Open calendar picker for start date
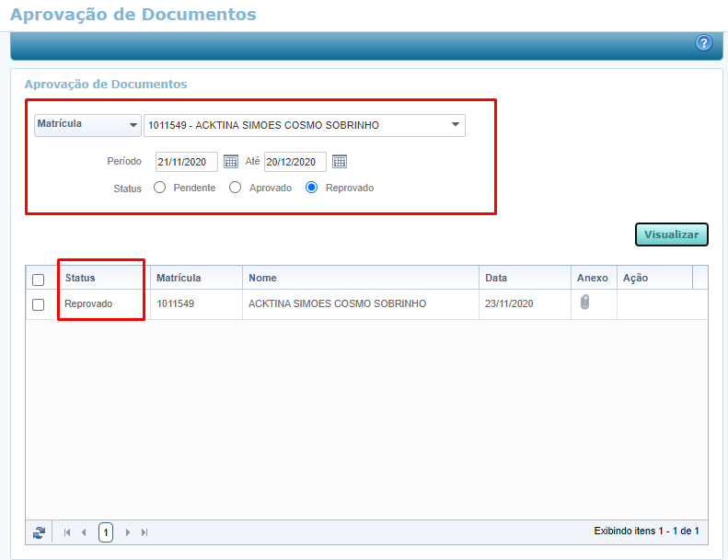 (231, 162)
